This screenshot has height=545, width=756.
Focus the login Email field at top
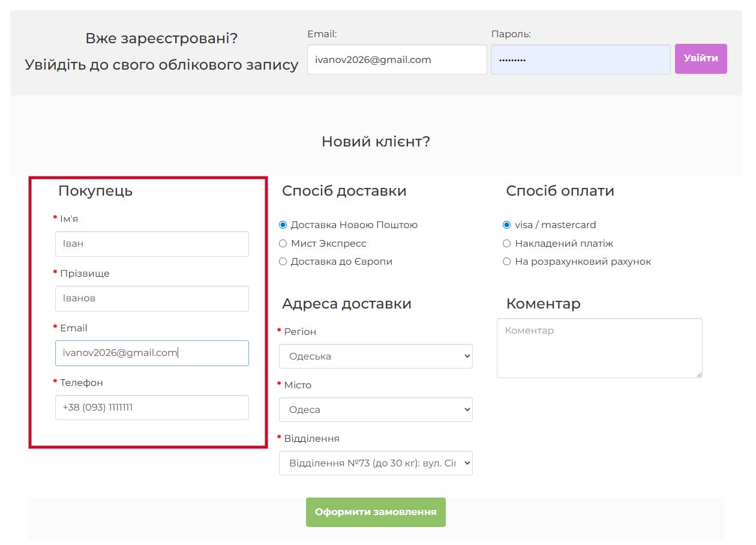tap(397, 59)
